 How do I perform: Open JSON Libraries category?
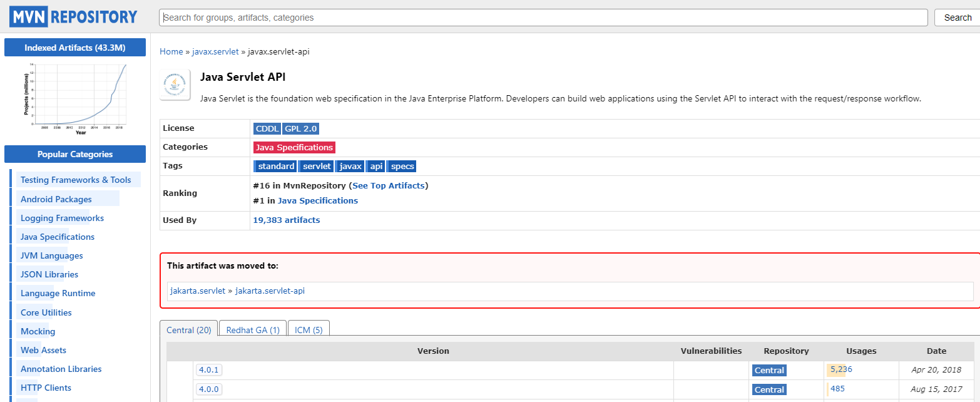49,274
